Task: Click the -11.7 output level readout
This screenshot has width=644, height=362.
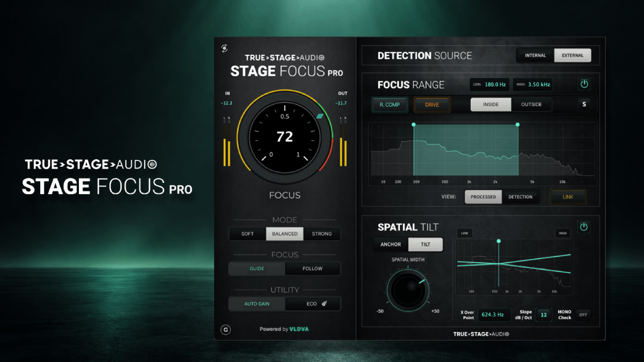Action: (341, 103)
